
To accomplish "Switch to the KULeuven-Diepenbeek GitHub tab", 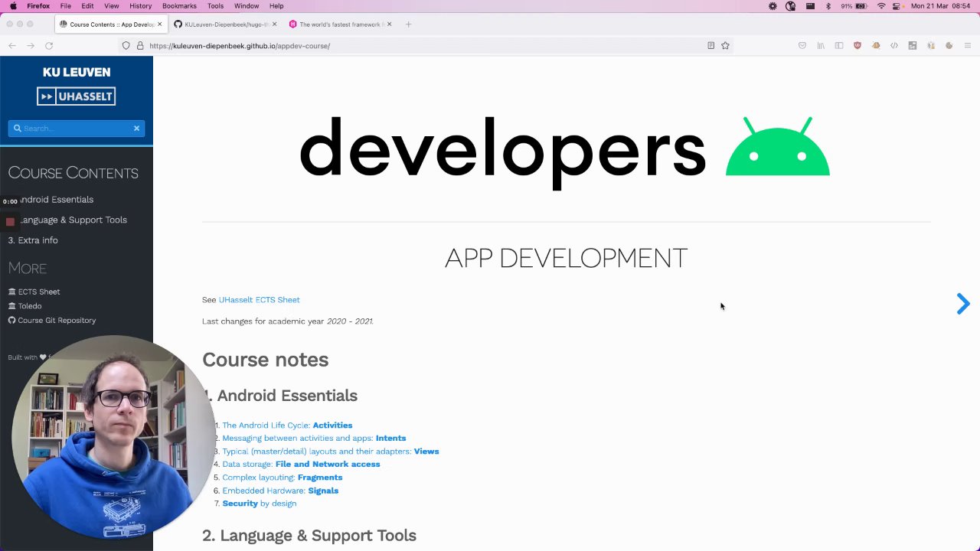I will coord(226,24).
